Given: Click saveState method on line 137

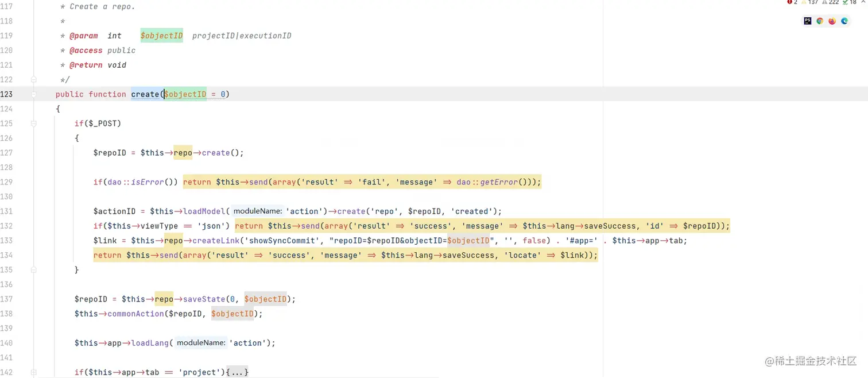Looking at the screenshot, I should coord(204,299).
